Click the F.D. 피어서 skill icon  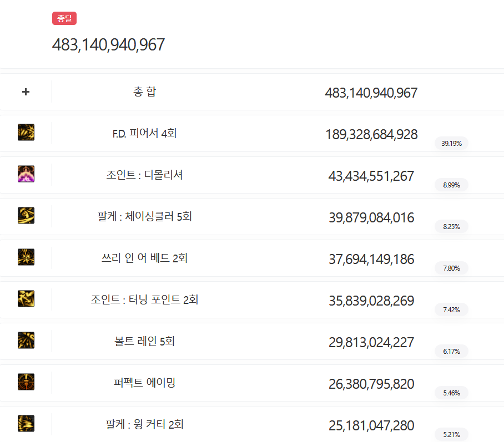(x=26, y=133)
